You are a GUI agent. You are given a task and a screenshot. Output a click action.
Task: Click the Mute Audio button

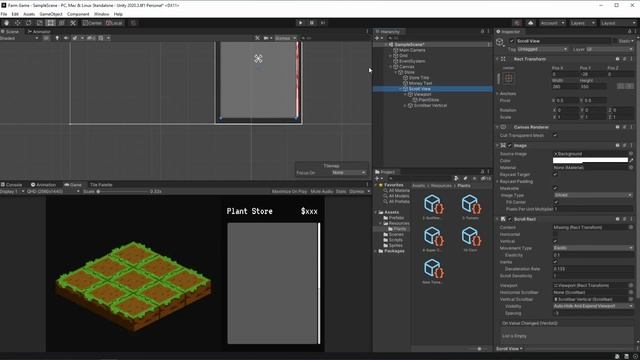(322, 191)
